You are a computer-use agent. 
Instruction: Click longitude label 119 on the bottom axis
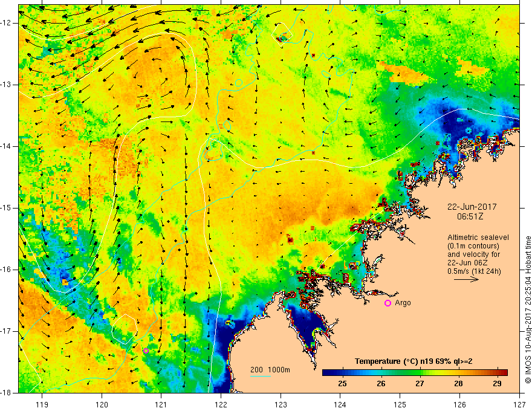tap(42, 404)
